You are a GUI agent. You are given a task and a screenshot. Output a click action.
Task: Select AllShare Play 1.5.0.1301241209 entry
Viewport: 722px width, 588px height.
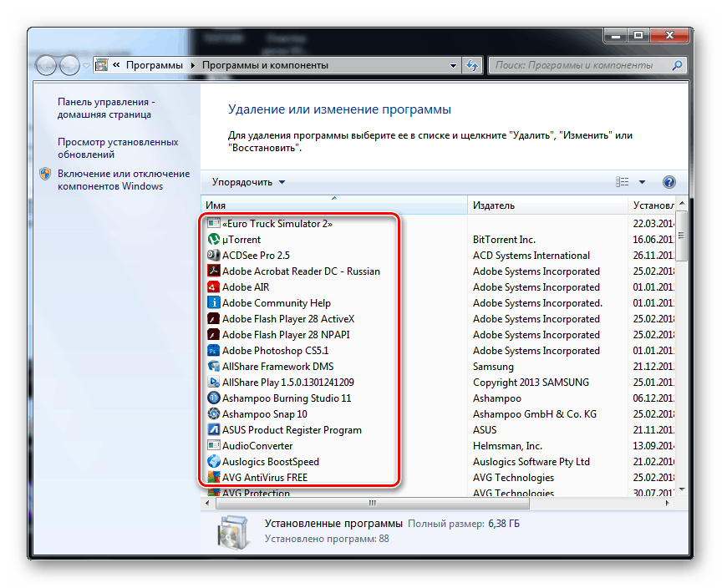click(x=287, y=383)
